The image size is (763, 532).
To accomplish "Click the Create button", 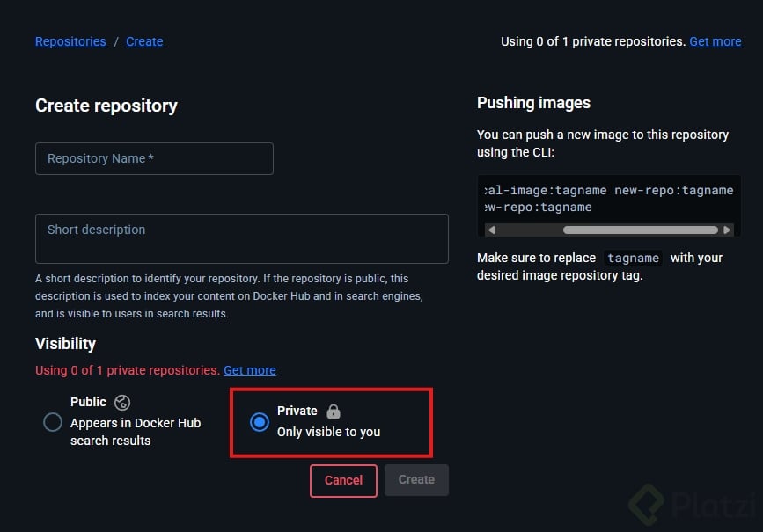I will coord(416,480).
